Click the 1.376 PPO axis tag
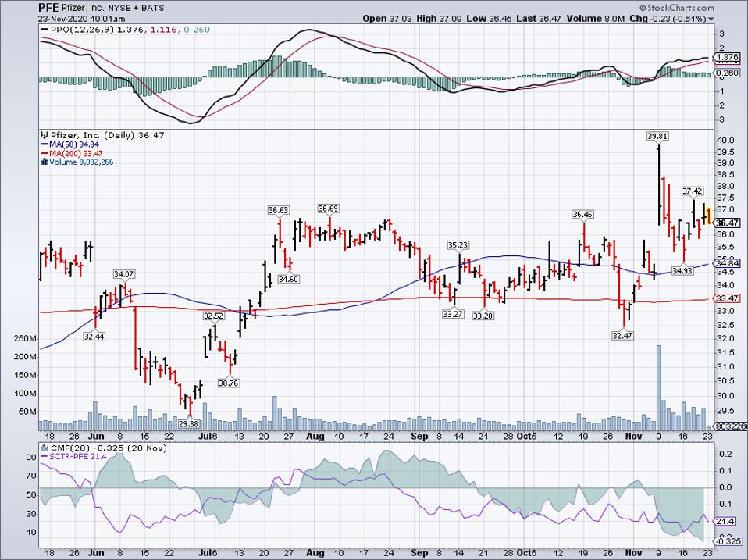Viewport: 748px width, 560px height. tap(728, 57)
